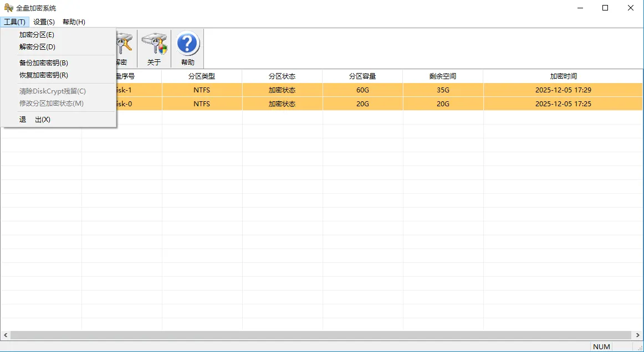The image size is (644, 352).
Task: Open the 帮助(H) menu
Action: click(73, 22)
